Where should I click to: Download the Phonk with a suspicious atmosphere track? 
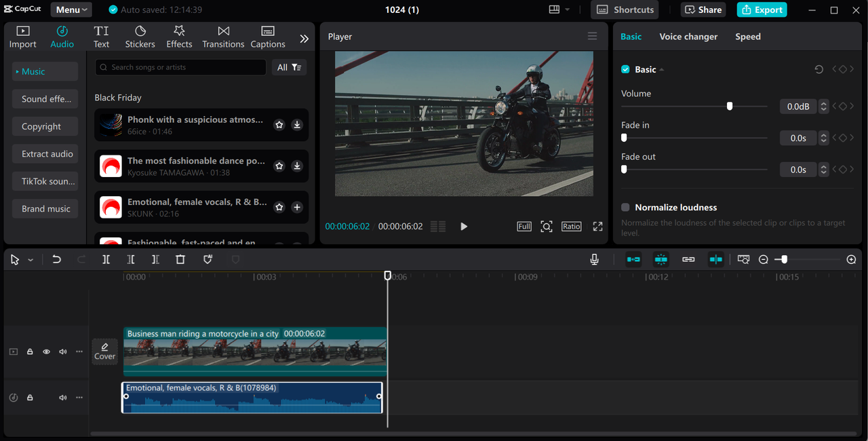[297, 125]
